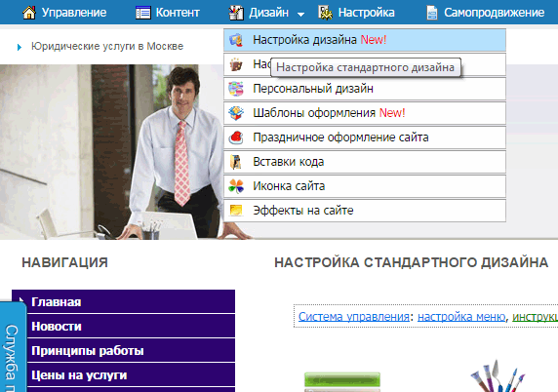This screenshot has height=392, width=558.
Task: Click the yellow Эффекты на сайте icon
Action: click(236, 211)
